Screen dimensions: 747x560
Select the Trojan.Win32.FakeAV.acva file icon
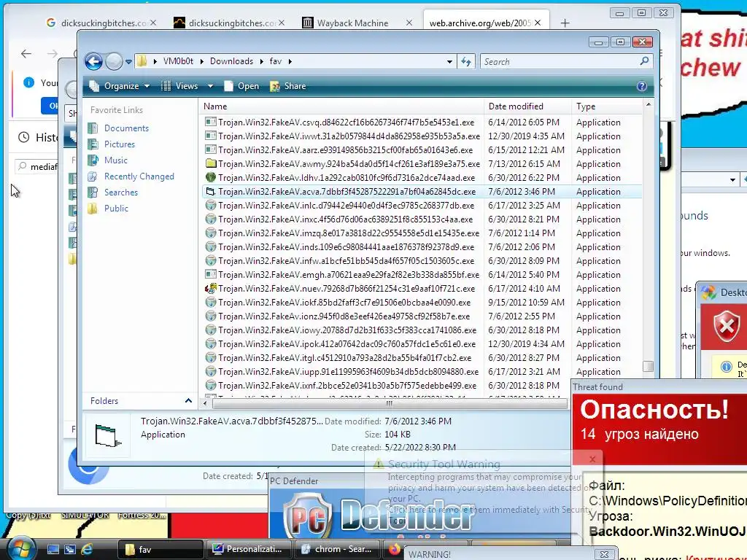[211, 192]
